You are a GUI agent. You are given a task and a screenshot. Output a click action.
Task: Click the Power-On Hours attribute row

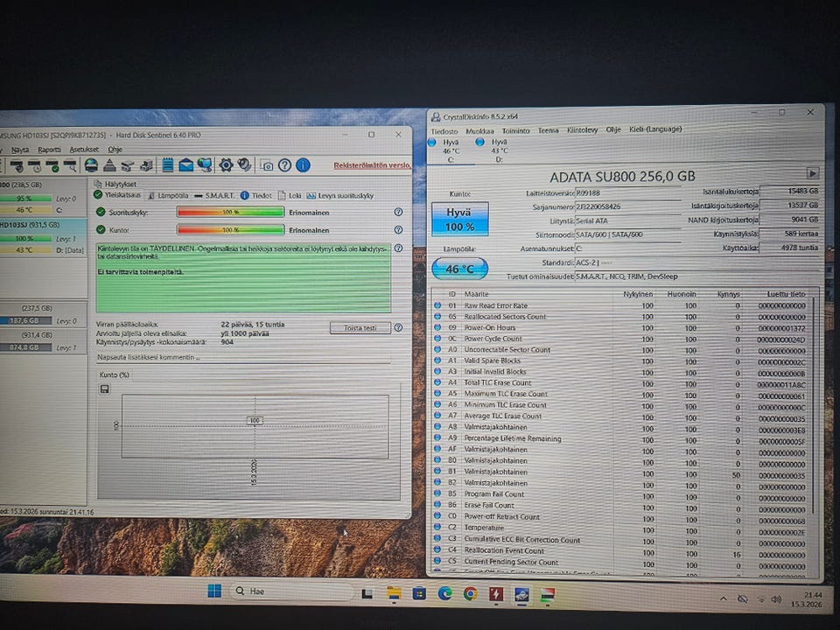point(623,328)
